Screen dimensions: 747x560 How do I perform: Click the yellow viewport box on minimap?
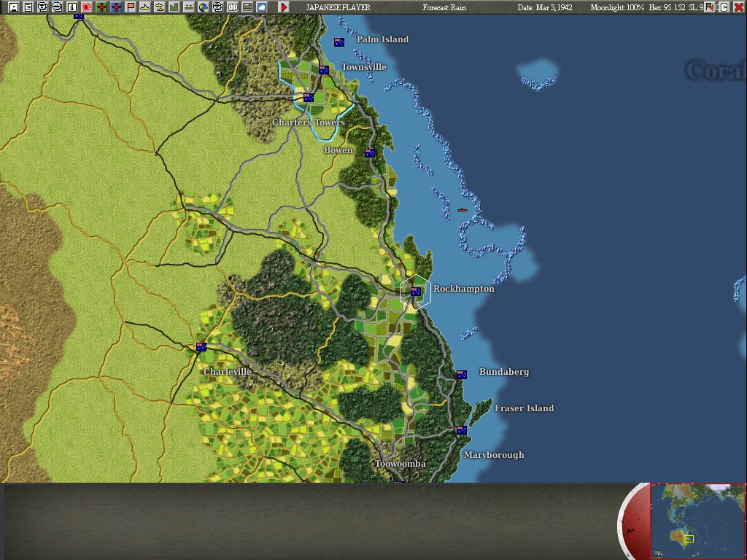(x=689, y=539)
